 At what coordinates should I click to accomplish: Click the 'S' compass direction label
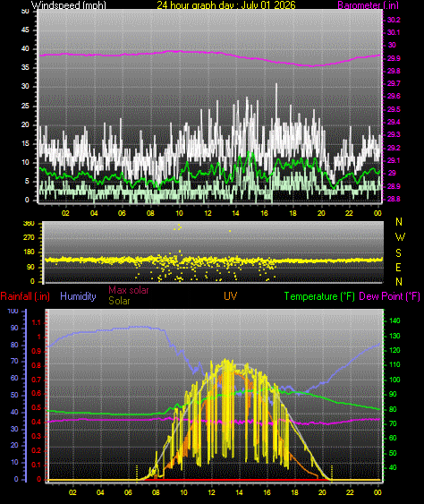[x=398, y=253]
